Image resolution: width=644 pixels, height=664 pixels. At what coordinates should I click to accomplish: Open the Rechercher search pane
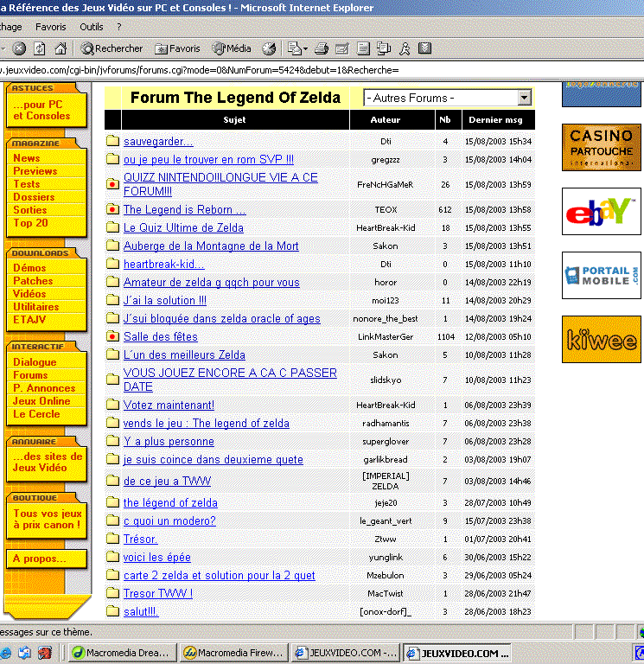112,48
